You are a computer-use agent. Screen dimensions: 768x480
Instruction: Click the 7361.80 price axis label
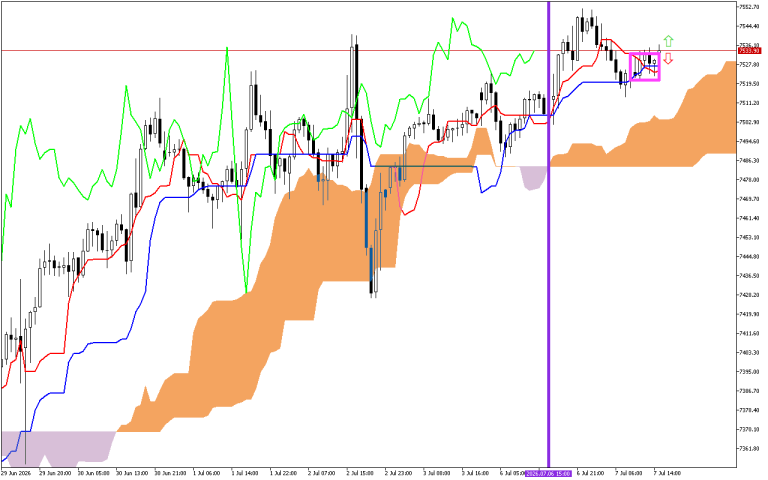click(749, 449)
